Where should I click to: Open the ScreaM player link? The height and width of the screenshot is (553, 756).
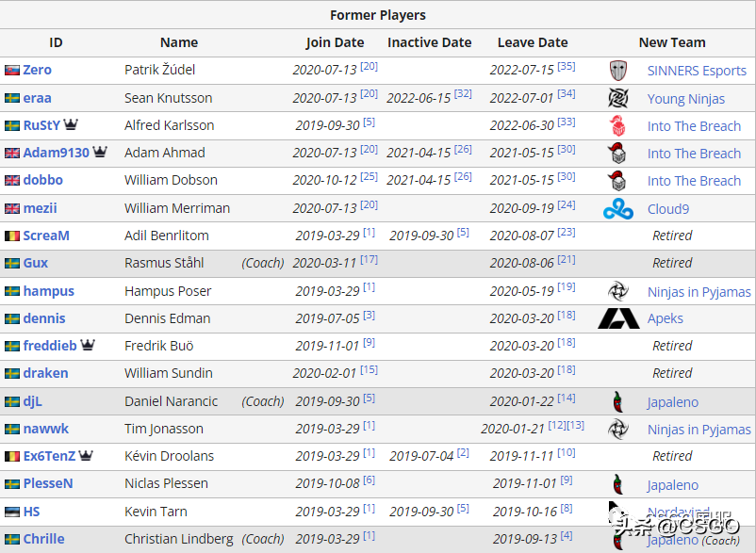[46, 236]
